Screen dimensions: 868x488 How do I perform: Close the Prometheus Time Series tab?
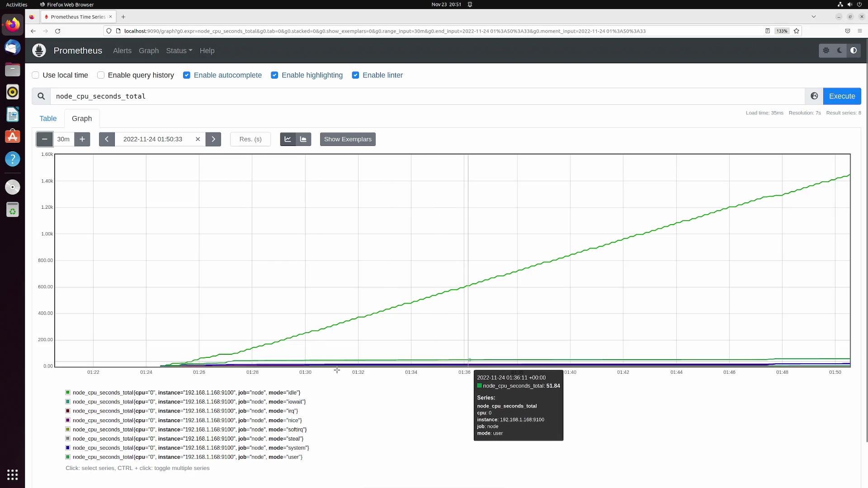110,17
